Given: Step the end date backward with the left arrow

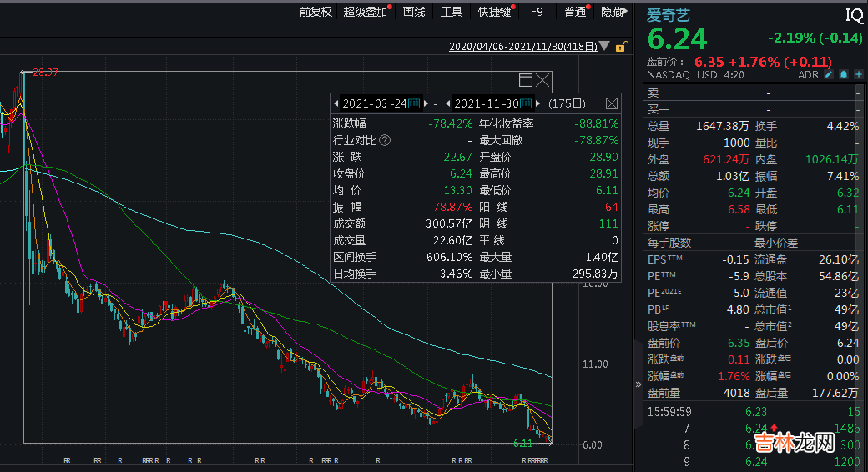Looking at the screenshot, I should click(x=448, y=103).
